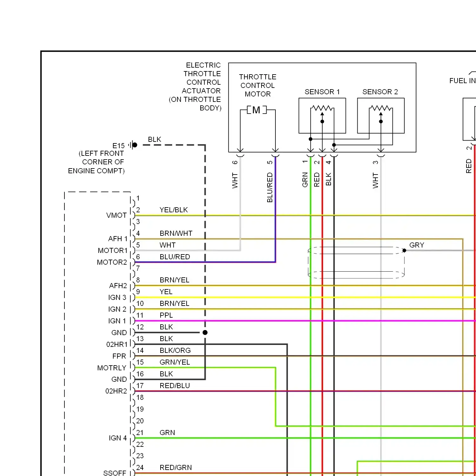Click the MOTOR1 terminal label
The height and width of the screenshot is (476, 476).
[113, 250]
